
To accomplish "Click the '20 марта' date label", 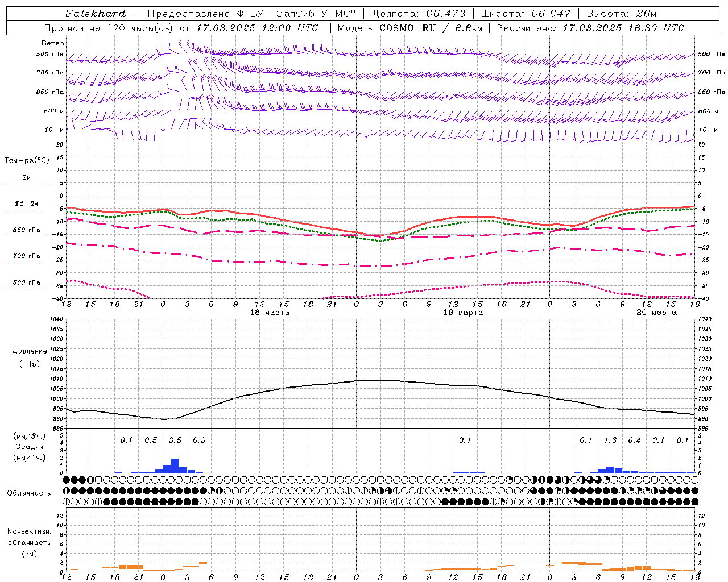I will click(x=656, y=313).
